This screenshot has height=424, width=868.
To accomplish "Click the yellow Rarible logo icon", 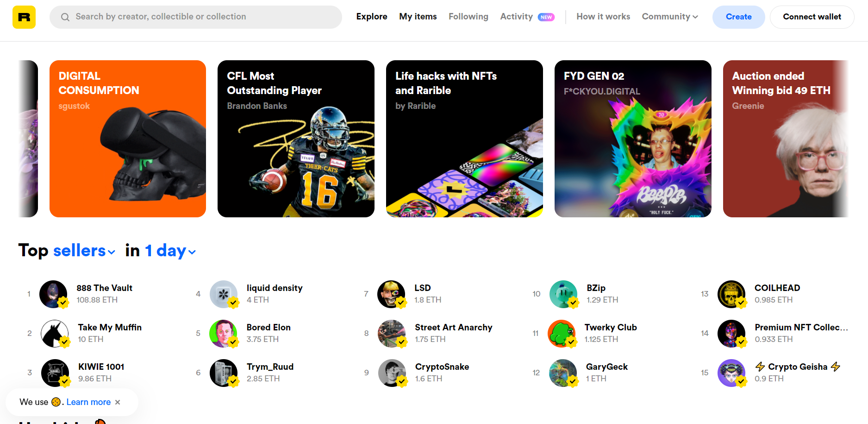I will (x=24, y=17).
